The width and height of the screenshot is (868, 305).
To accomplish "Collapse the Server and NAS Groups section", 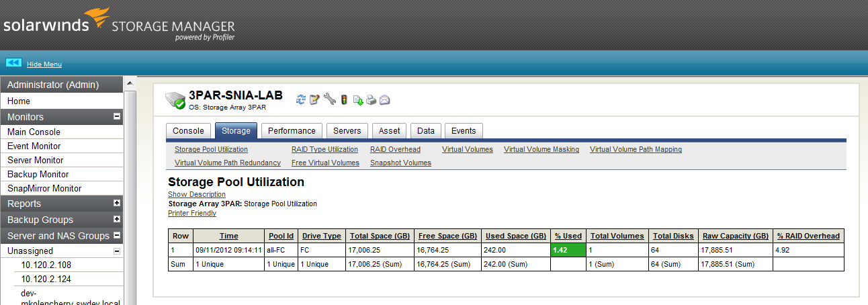I will [117, 235].
